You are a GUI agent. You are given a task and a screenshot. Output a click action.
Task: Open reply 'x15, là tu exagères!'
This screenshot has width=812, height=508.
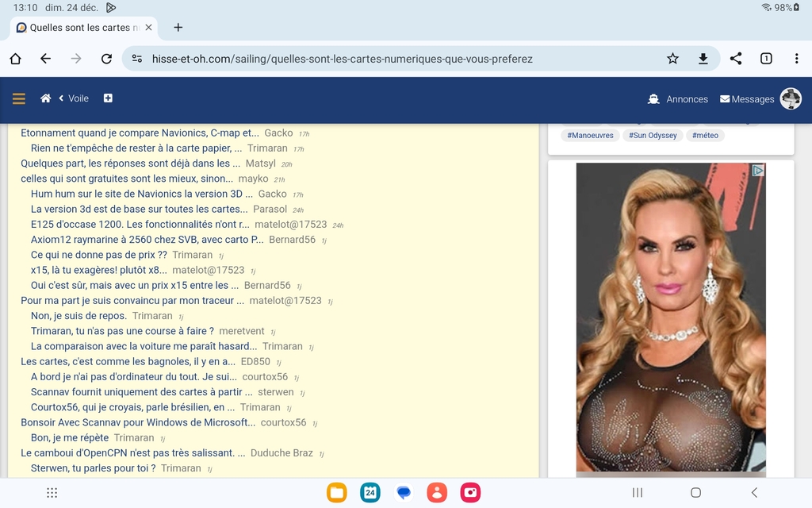tap(99, 270)
